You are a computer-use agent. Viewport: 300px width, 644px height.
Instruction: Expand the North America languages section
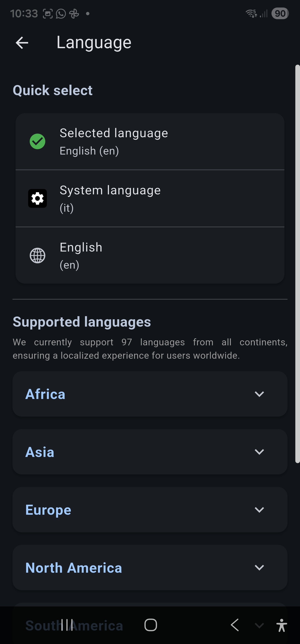click(x=150, y=568)
